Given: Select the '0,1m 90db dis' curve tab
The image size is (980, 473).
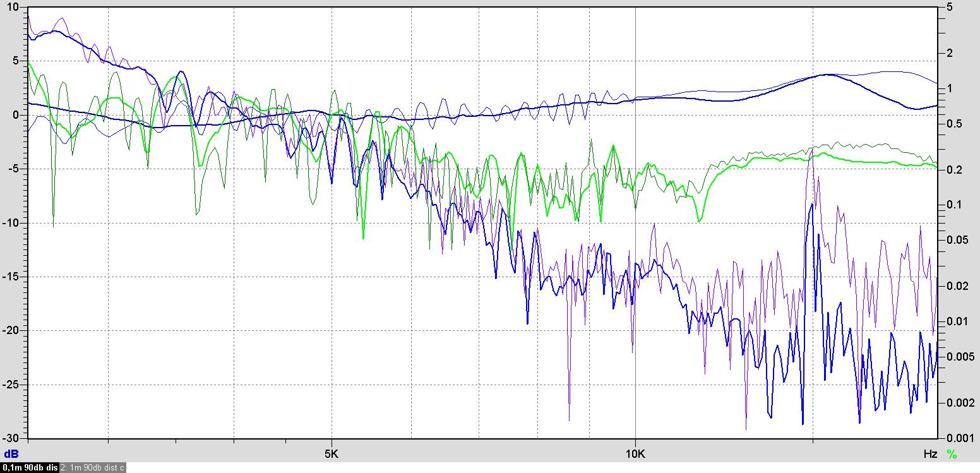Looking at the screenshot, I should (30, 468).
